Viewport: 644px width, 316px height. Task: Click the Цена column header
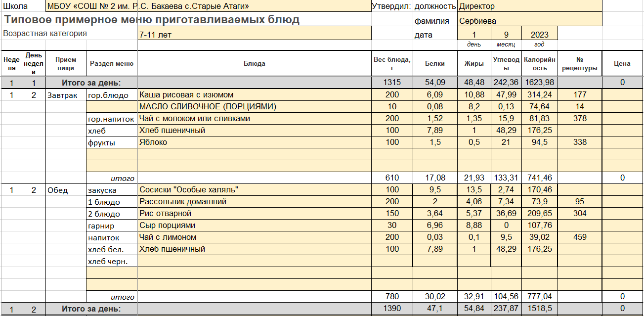click(622, 63)
